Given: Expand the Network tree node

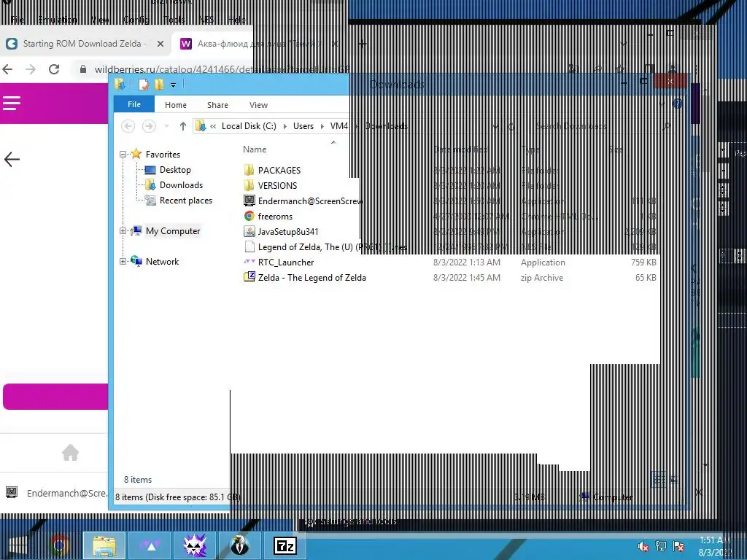Looking at the screenshot, I should [123, 262].
